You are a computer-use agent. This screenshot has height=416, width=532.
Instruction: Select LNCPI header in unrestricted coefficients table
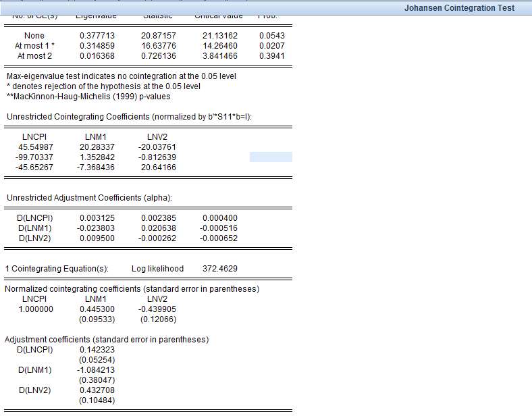click(34, 137)
